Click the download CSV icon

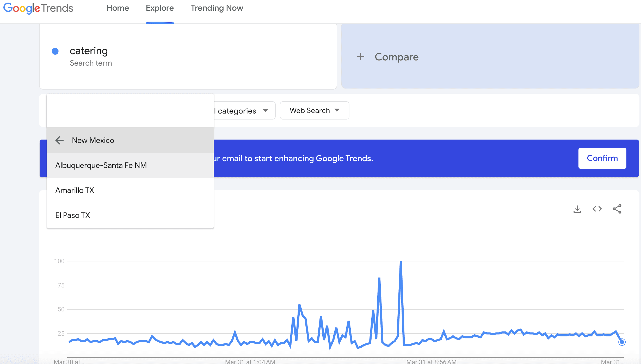pyautogui.click(x=577, y=209)
